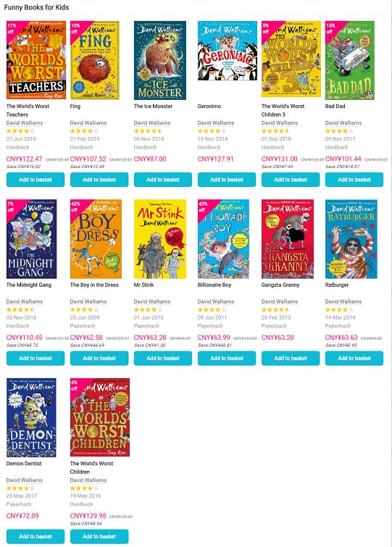
Task: Open The Boy in the Dress title link
Action: click(94, 285)
